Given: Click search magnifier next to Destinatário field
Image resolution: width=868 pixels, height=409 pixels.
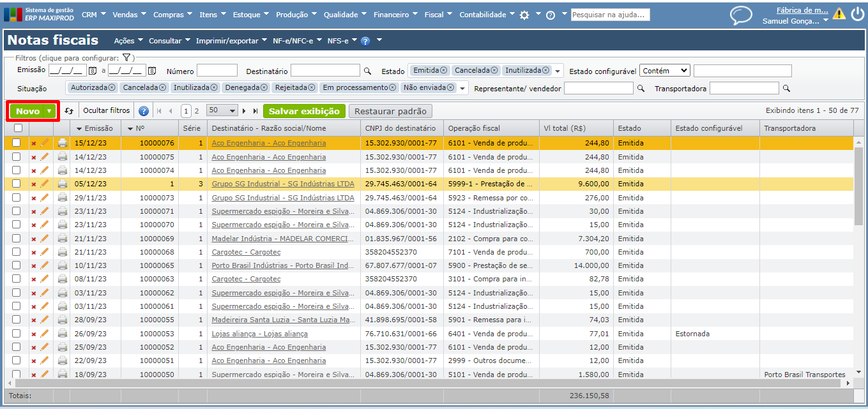Looking at the screenshot, I should [367, 71].
